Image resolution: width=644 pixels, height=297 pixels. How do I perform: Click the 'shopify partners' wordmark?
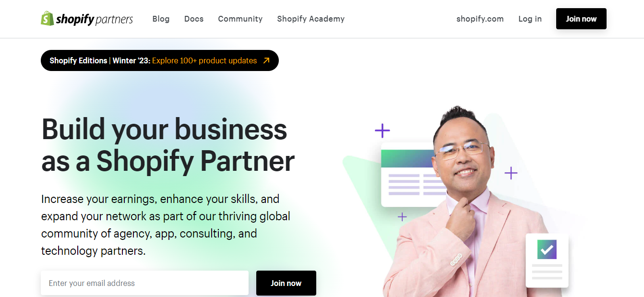click(x=95, y=19)
